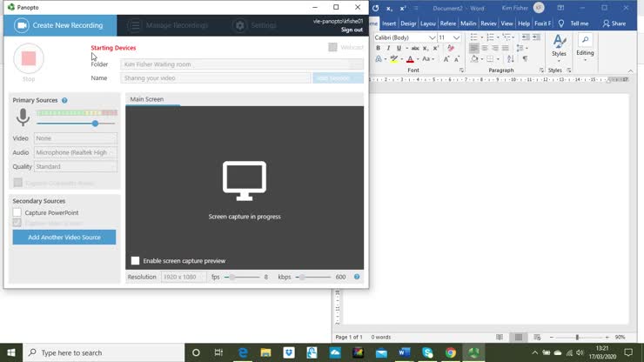The image size is (644, 362).
Task: Toggle the Webcast checkbox
Action: (x=332, y=47)
